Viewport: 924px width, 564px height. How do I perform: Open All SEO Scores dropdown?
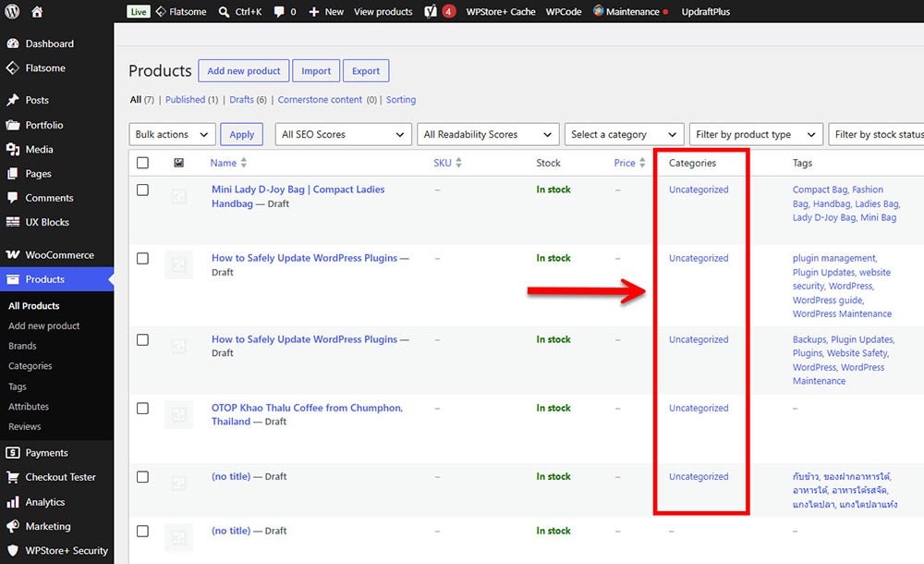(343, 134)
